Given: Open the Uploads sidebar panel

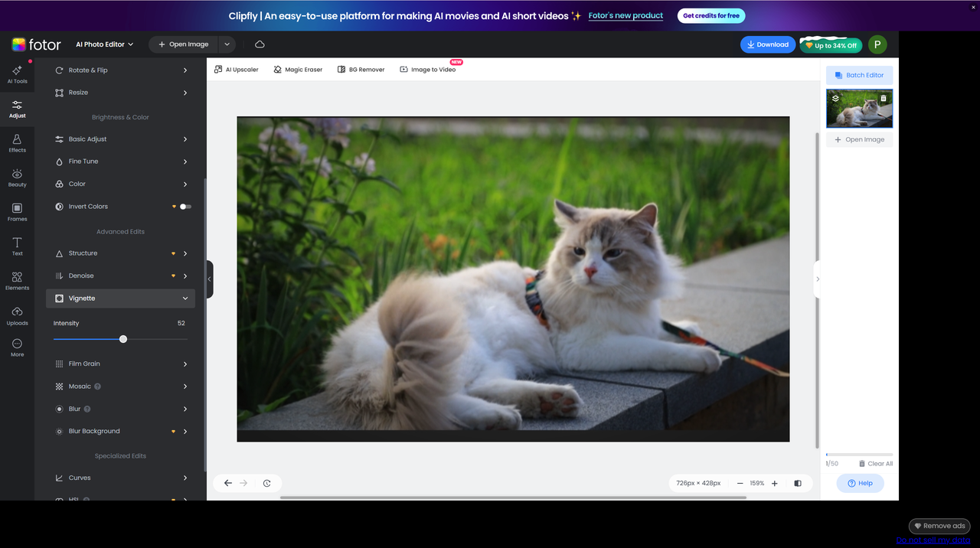Looking at the screenshot, I should pyautogui.click(x=17, y=315).
